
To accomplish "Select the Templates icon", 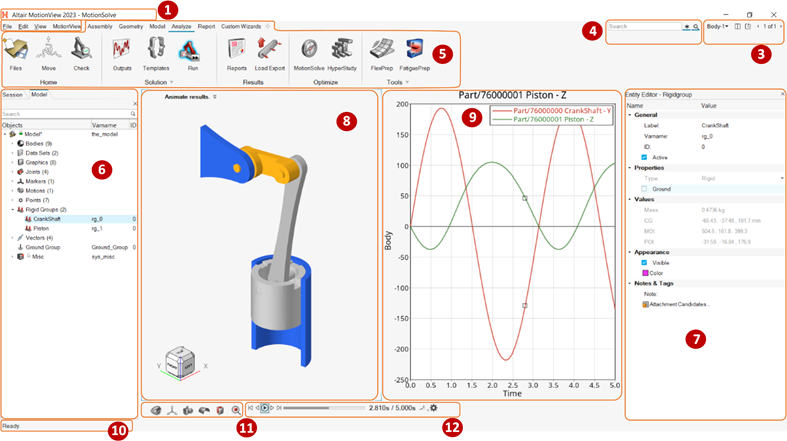I will click(x=156, y=49).
